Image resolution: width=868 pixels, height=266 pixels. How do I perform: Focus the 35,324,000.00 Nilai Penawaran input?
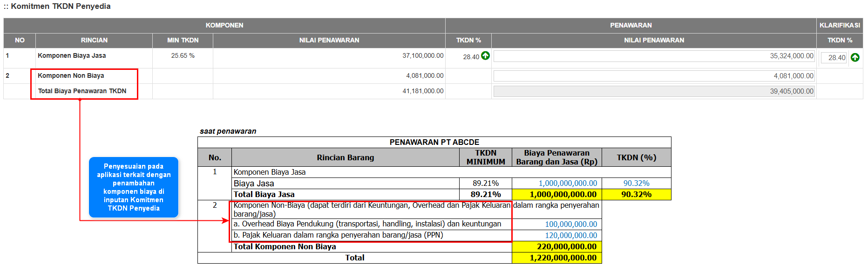tap(654, 56)
